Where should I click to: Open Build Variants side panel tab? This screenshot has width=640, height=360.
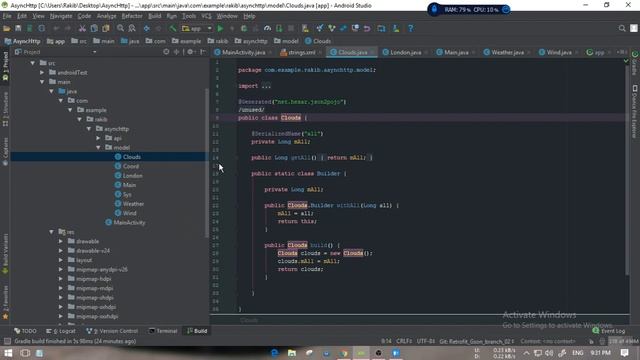point(5,253)
